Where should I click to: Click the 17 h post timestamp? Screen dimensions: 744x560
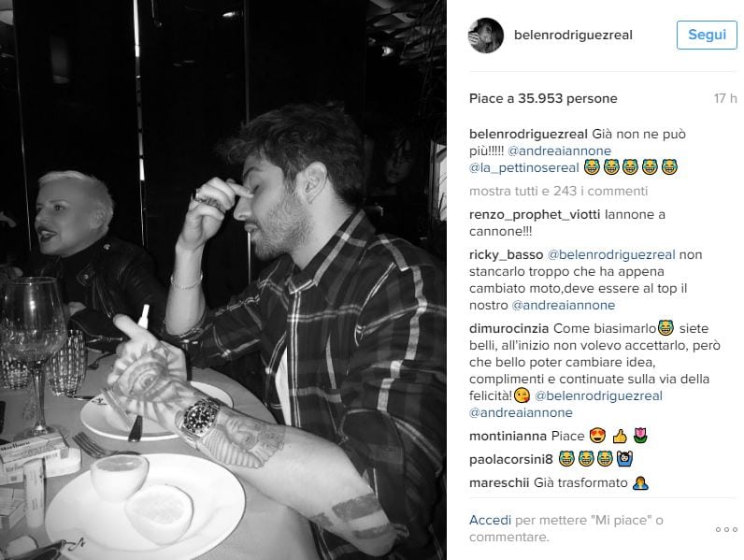pyautogui.click(x=725, y=99)
